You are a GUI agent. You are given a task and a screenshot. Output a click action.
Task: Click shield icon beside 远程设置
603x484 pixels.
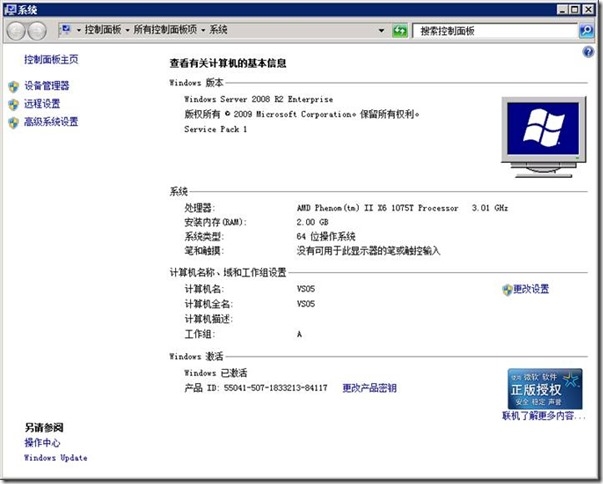point(13,105)
